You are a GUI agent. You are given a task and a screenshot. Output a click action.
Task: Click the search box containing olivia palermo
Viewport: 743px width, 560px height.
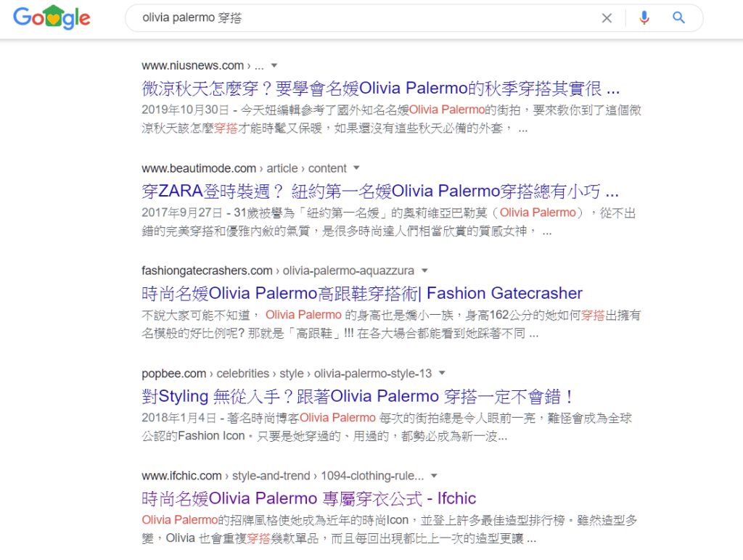tap(363, 18)
